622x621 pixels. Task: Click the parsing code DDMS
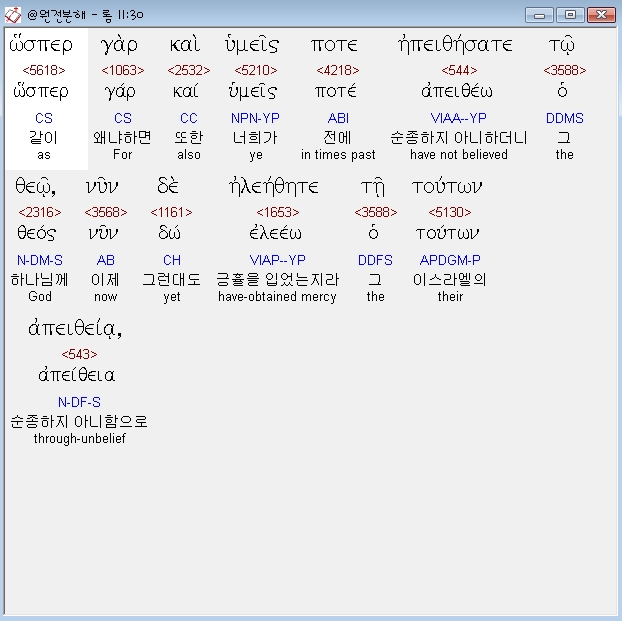(564, 118)
